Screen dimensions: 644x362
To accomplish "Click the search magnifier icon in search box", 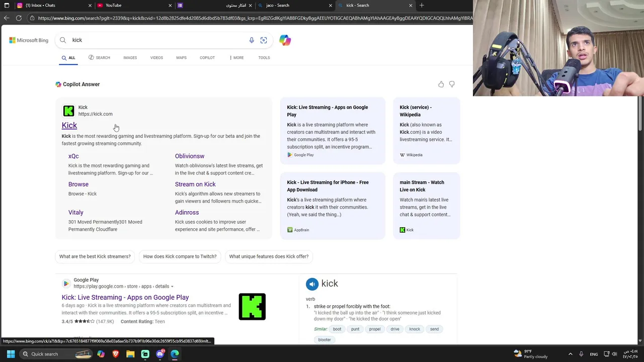I will (x=63, y=40).
